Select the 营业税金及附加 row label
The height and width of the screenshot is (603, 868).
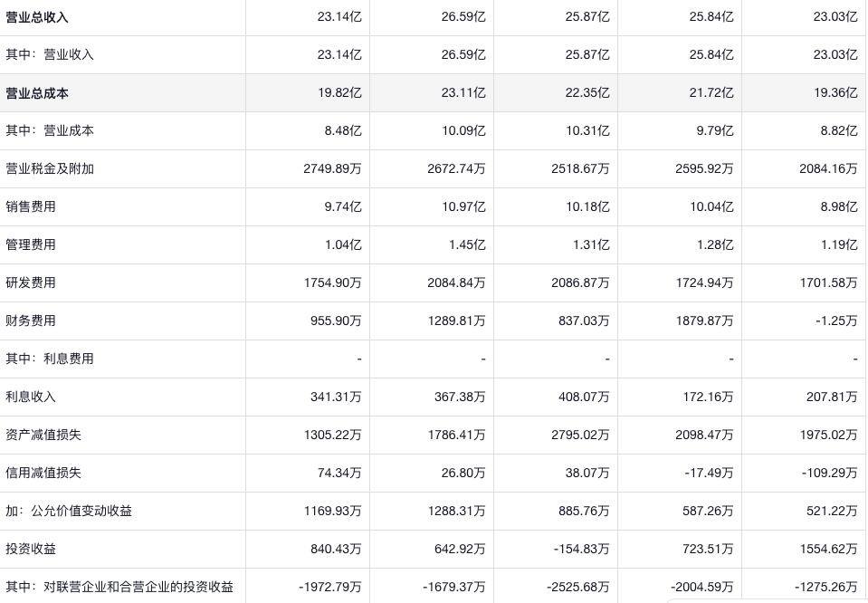coord(50,169)
